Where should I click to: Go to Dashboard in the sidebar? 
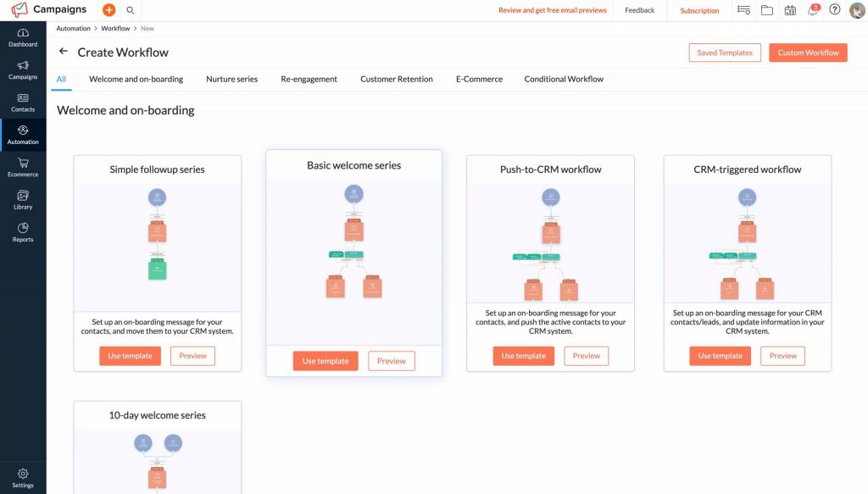(x=23, y=37)
